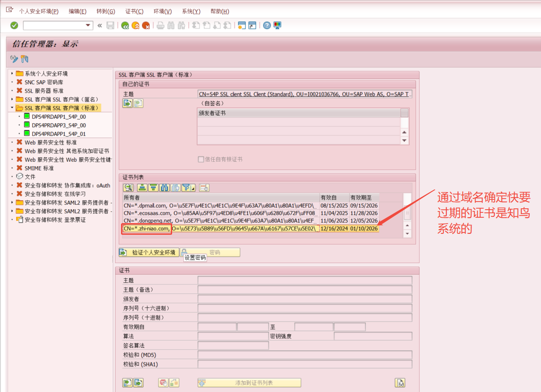Open the command field dropdown arrow

pyautogui.click(x=87, y=25)
